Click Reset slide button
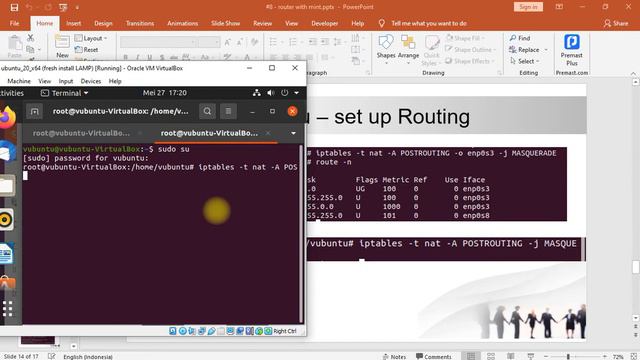This screenshot has height=360, width=640. click(x=87, y=50)
